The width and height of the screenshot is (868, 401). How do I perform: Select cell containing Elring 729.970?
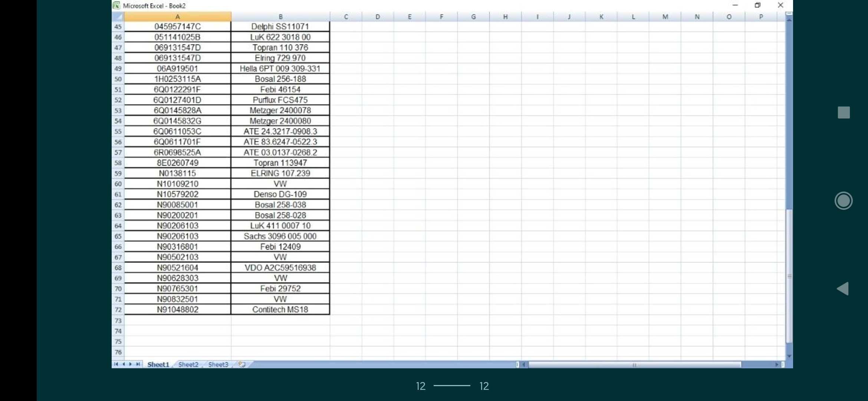click(280, 58)
